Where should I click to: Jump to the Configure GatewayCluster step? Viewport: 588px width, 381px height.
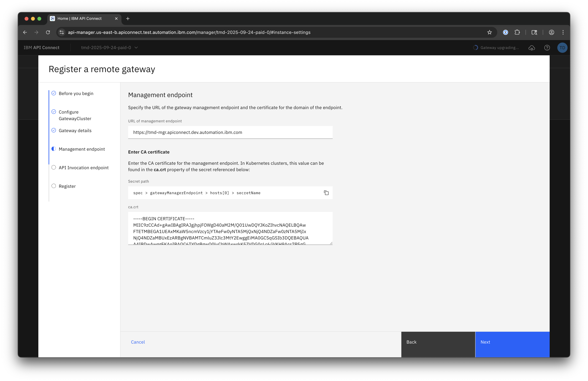click(x=75, y=115)
